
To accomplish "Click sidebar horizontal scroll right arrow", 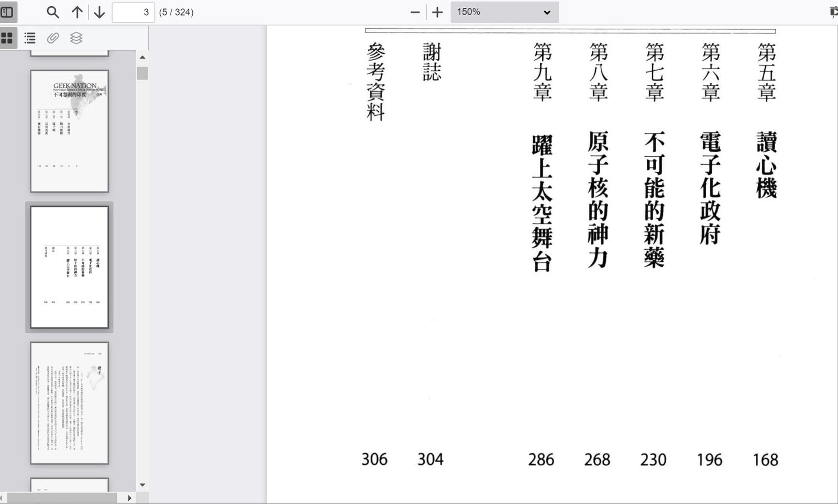I will 129,498.
